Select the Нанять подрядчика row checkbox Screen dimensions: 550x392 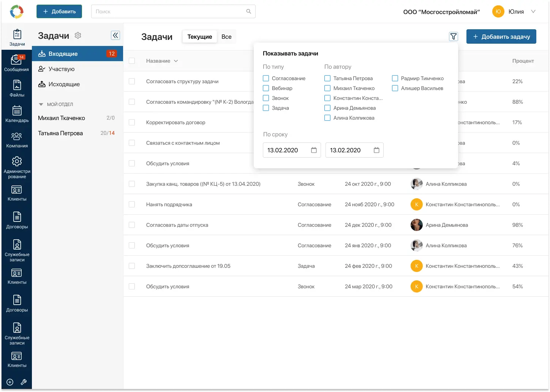[132, 204]
